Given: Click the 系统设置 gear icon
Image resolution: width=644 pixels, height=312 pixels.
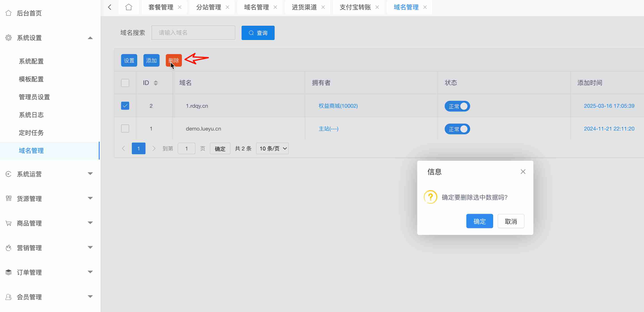Looking at the screenshot, I should (x=8, y=38).
